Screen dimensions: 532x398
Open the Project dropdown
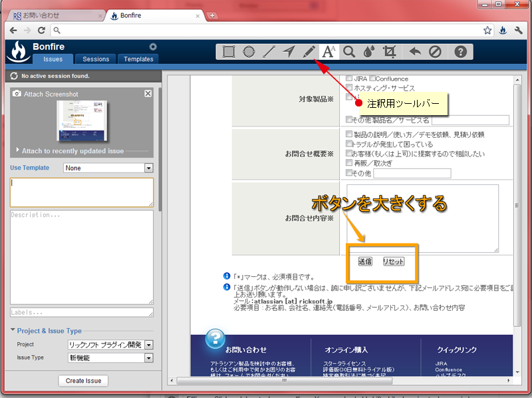(x=110, y=345)
